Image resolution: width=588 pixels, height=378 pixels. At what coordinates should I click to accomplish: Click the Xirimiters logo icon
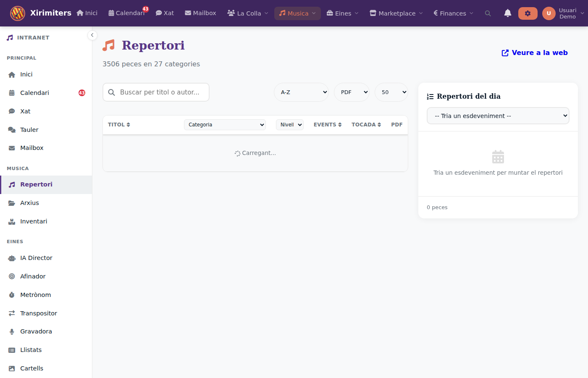pyautogui.click(x=18, y=13)
